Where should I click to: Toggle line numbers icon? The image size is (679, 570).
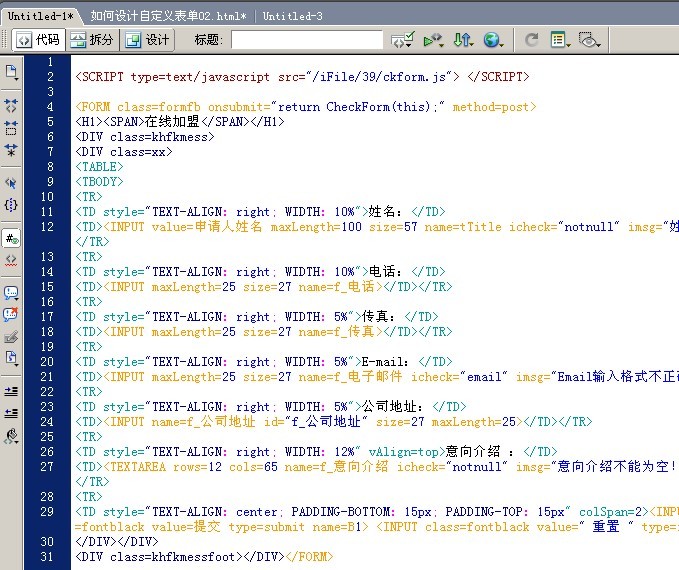[11, 238]
